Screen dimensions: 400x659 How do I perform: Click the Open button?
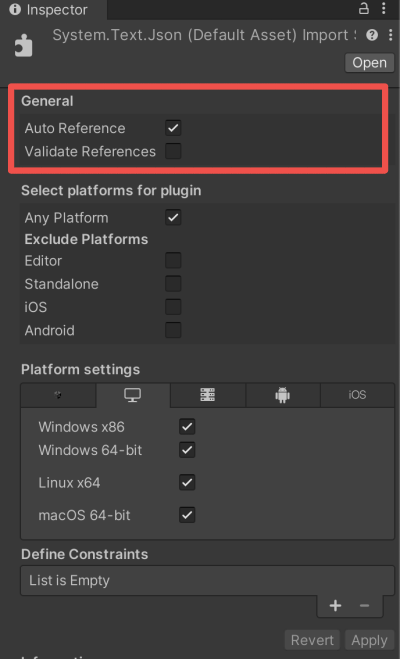coord(369,63)
